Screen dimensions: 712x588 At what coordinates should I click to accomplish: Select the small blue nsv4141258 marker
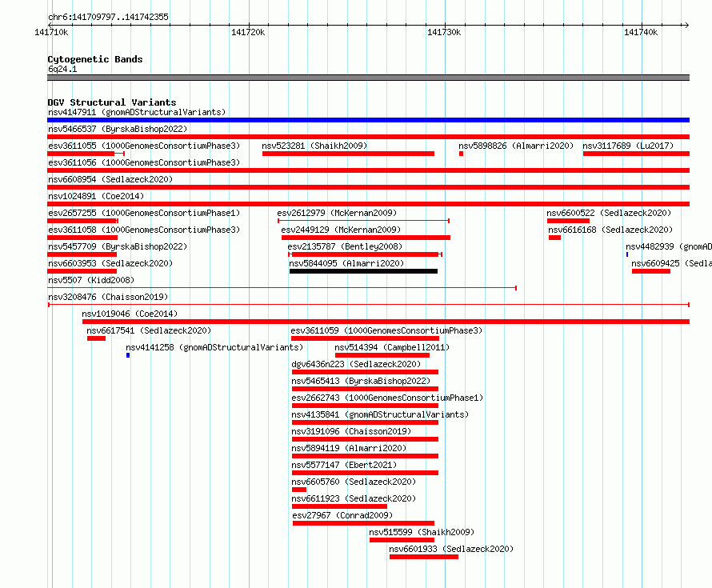point(128,355)
